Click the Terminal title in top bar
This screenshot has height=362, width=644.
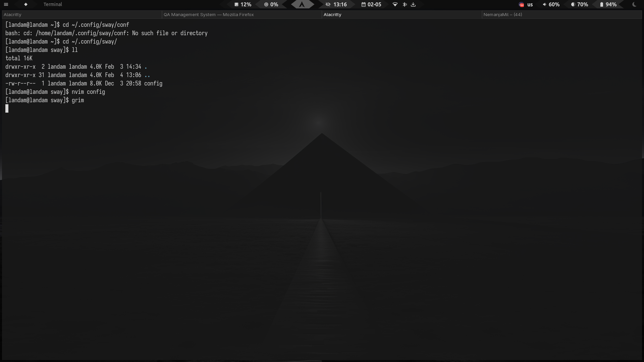pos(53,4)
